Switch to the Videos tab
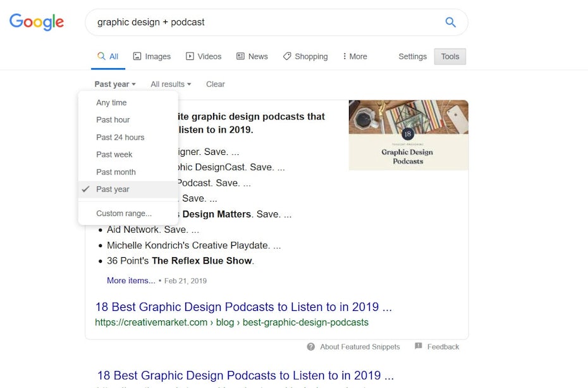 click(203, 56)
